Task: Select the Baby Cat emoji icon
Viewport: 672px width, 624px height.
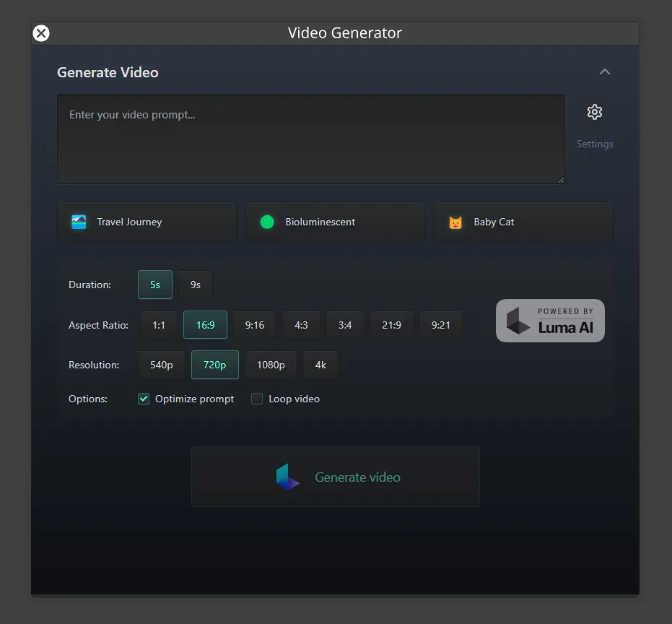Action: pos(455,222)
